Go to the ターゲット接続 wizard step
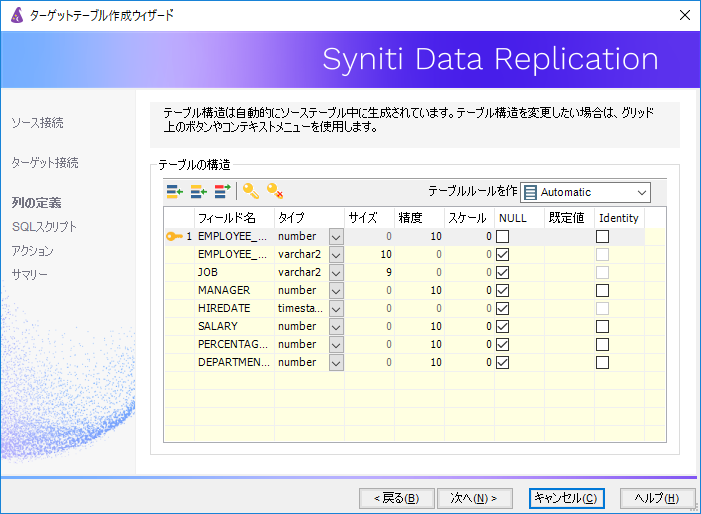The image size is (701, 514). point(45,163)
